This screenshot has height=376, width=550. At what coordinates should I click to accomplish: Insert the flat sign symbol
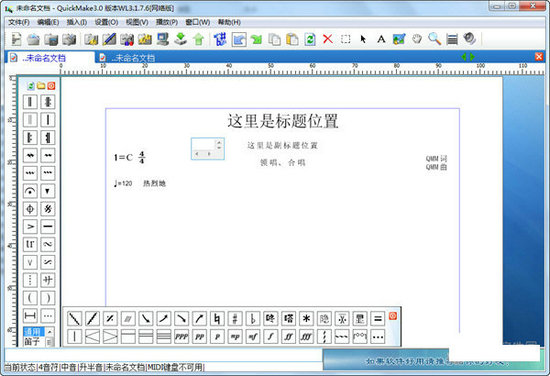point(253,318)
